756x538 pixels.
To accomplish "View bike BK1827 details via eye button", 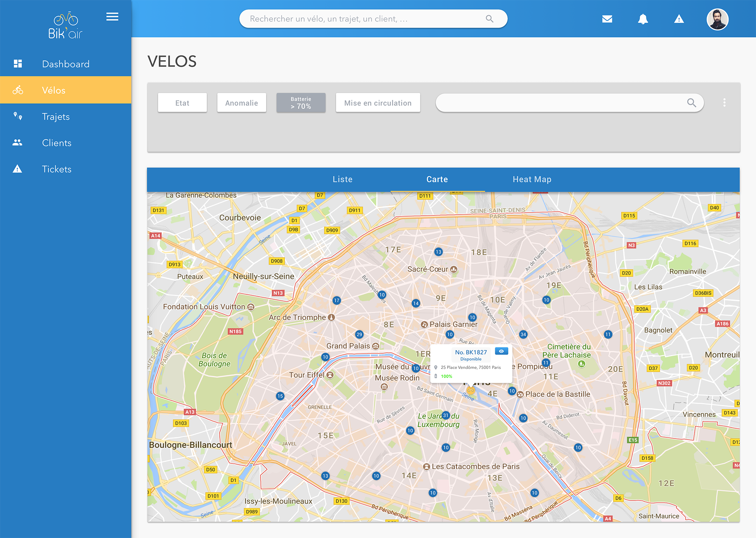I will 501,351.
